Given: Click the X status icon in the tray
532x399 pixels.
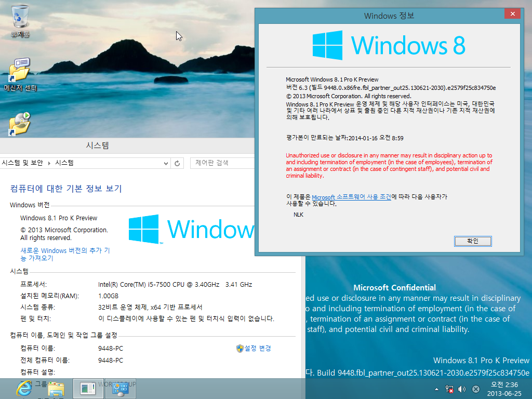Looking at the screenshot, I should pos(475,389).
